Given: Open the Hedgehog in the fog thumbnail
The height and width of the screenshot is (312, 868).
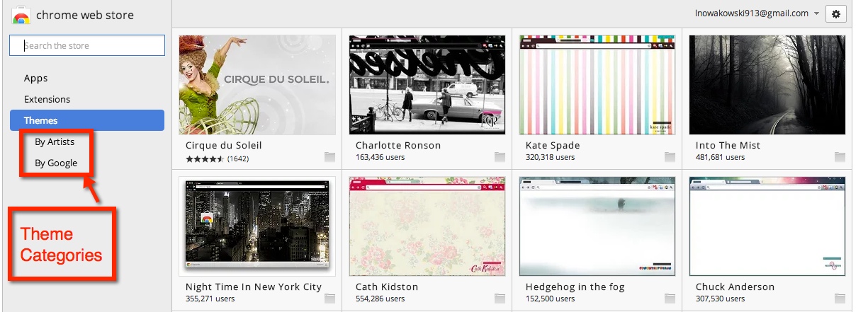Looking at the screenshot, I should [597, 226].
